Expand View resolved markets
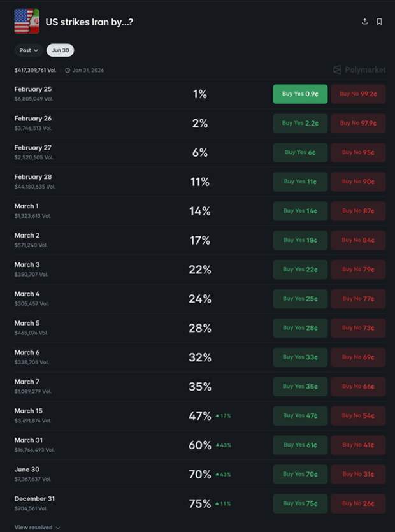 38,528
